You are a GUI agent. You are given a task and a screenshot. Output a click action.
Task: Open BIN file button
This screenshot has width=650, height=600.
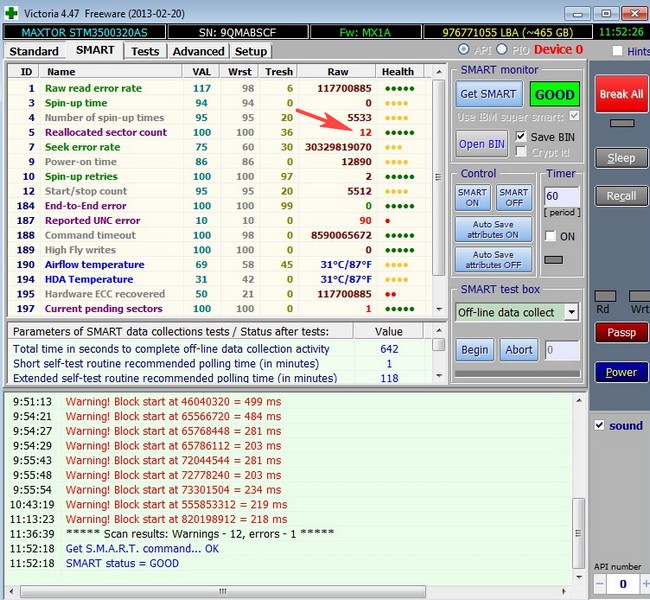pos(482,144)
